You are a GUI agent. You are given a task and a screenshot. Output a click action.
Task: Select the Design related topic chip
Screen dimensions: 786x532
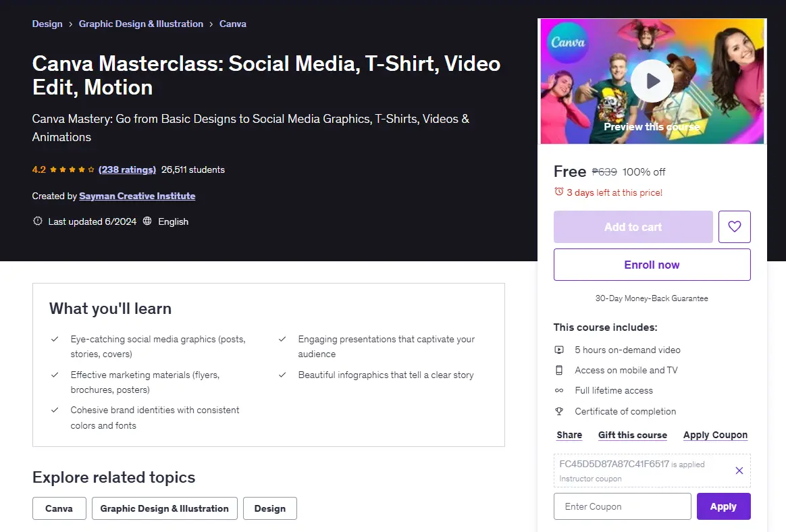[269, 508]
